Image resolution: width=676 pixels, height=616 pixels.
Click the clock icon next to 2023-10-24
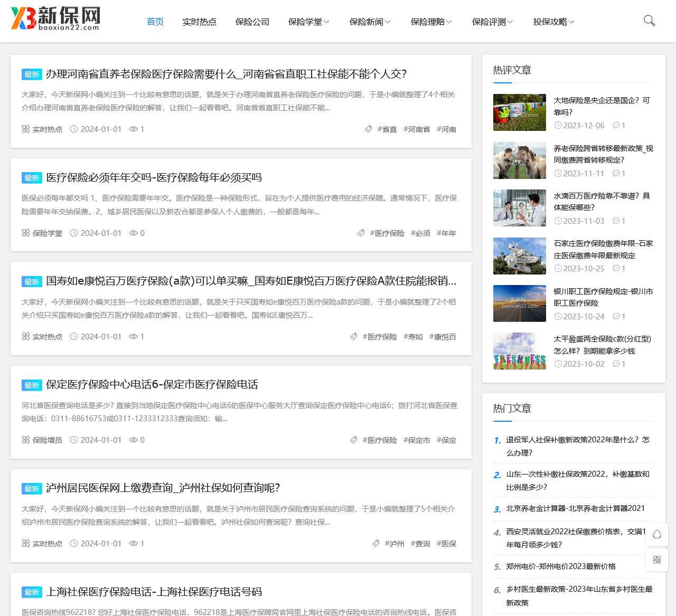coord(558,316)
